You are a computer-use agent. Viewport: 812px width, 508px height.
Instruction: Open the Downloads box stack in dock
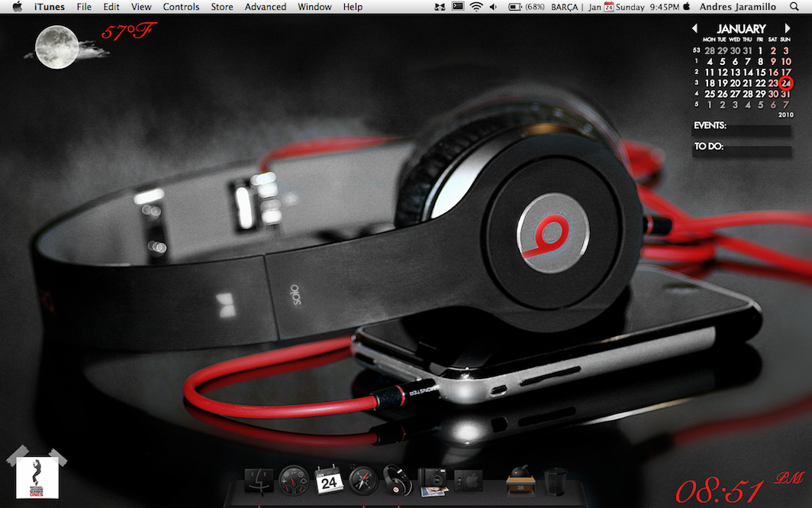point(520,480)
